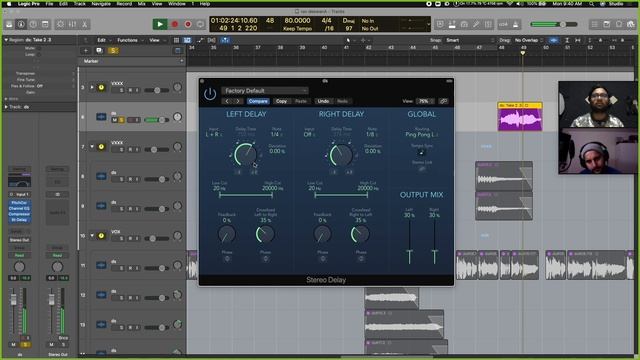Click the Duplicate Track icon

(99, 51)
